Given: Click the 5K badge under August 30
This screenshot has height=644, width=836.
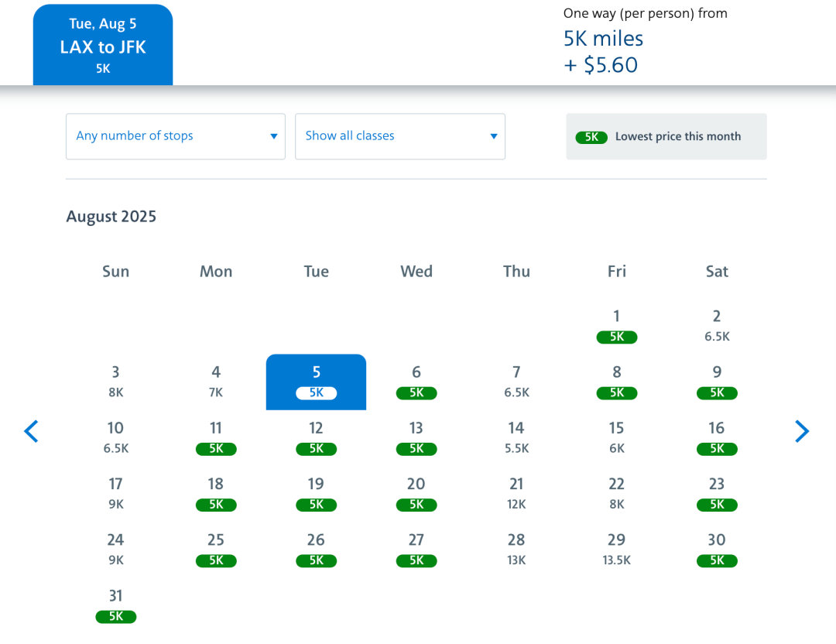Looking at the screenshot, I should 717,560.
